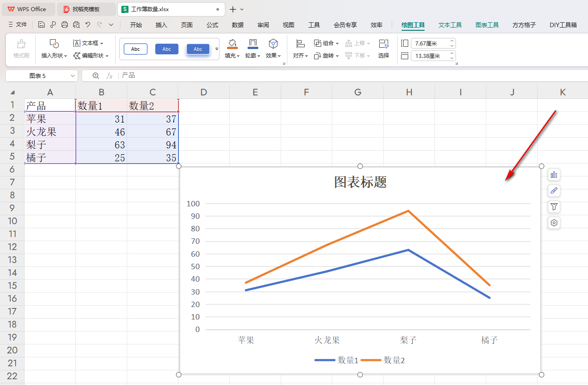Switch to the 找稻壳模板 window tab
This screenshot has width=588, height=385.
86,9
